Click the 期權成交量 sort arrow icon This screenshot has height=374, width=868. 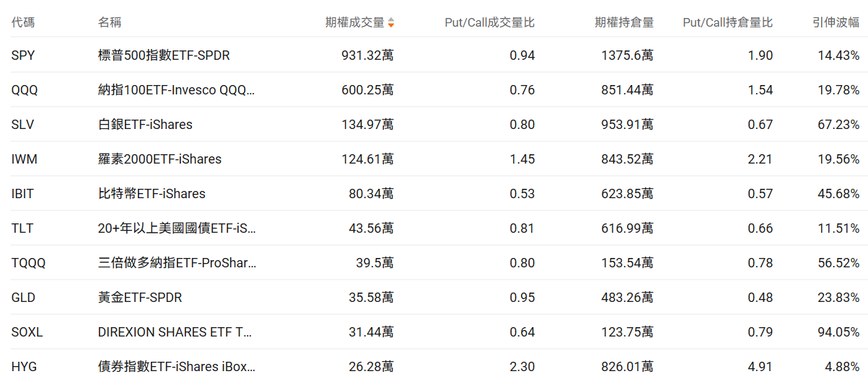pos(391,23)
